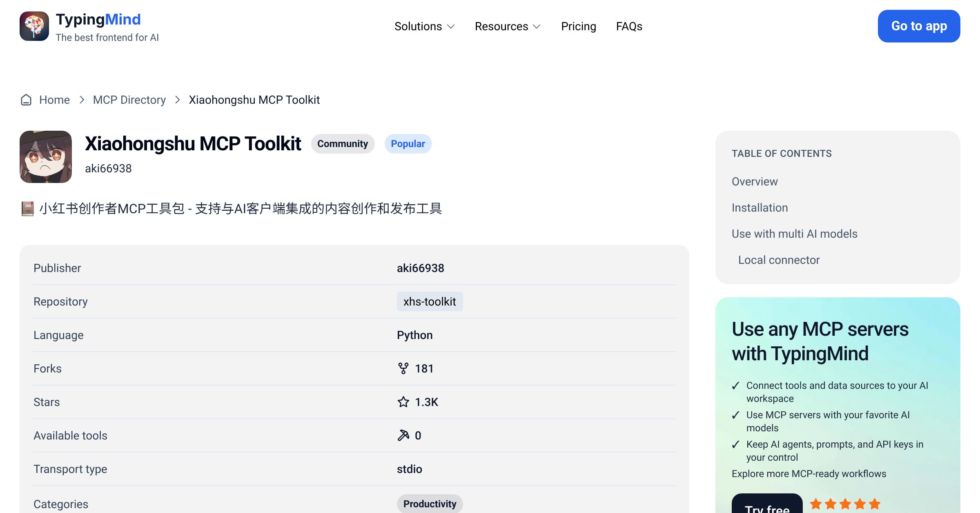Jump to Overview in table of contents

[x=755, y=181]
